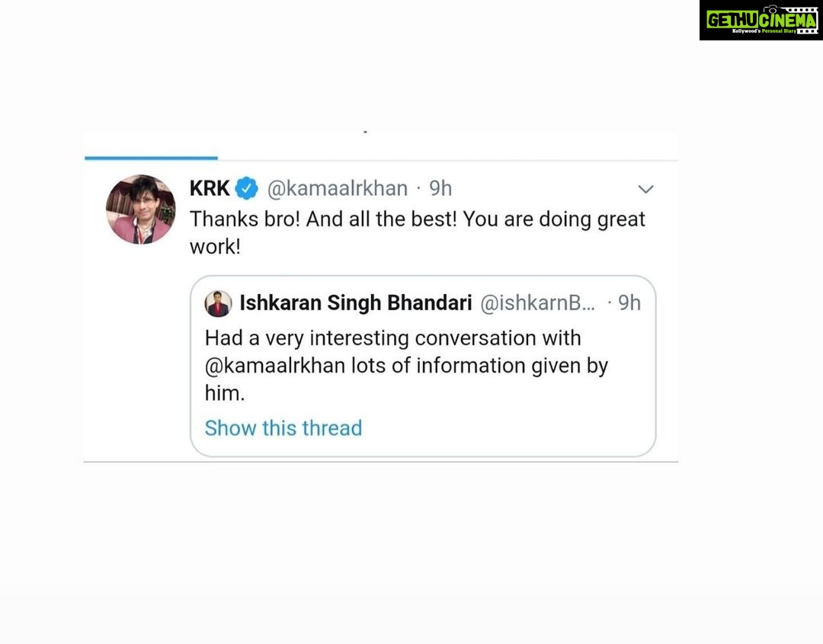Screen dimensions: 823x644
Task: Open KRK's profile picture
Action: point(141,210)
